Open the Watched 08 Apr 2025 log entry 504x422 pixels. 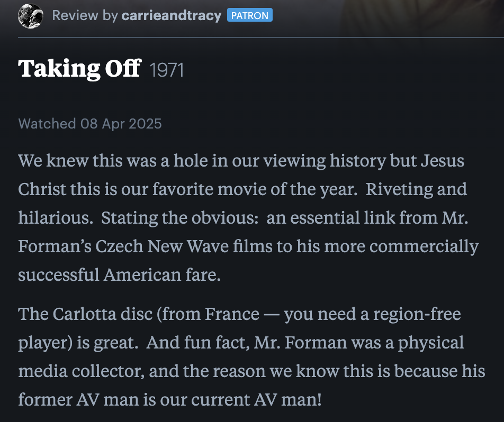pos(89,124)
